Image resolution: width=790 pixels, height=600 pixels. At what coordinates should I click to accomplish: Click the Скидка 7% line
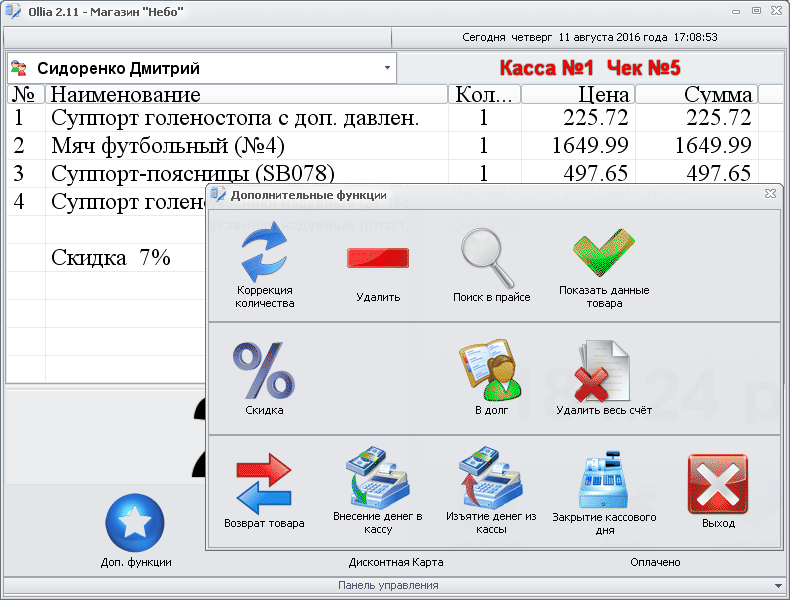111,257
